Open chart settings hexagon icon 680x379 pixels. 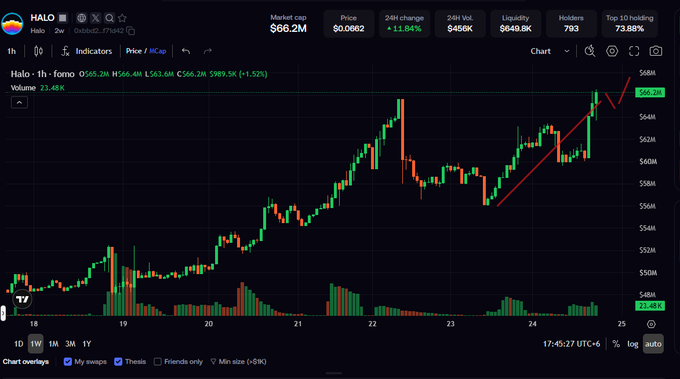point(612,51)
